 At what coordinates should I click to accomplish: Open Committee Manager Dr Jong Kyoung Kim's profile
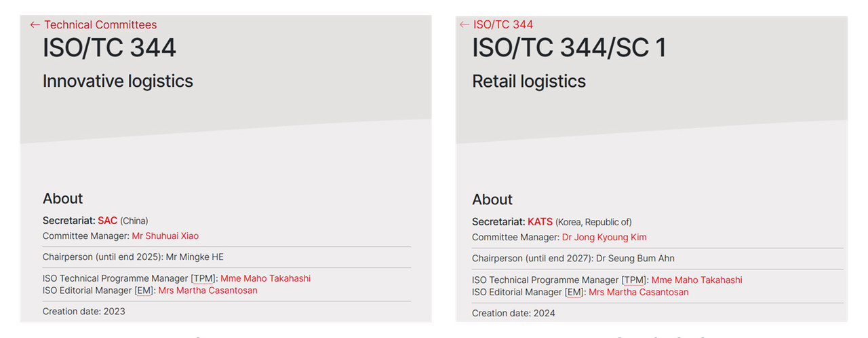[604, 238]
